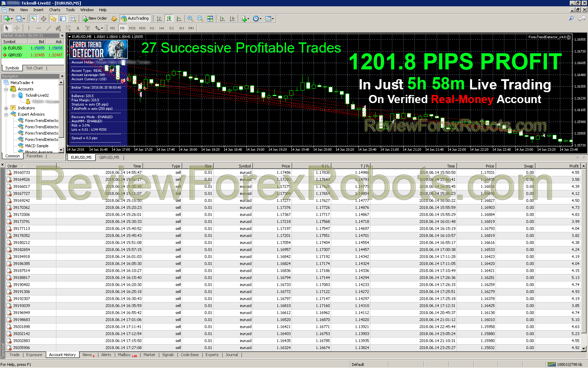Enable chart Auto Scroll icon

222,19
